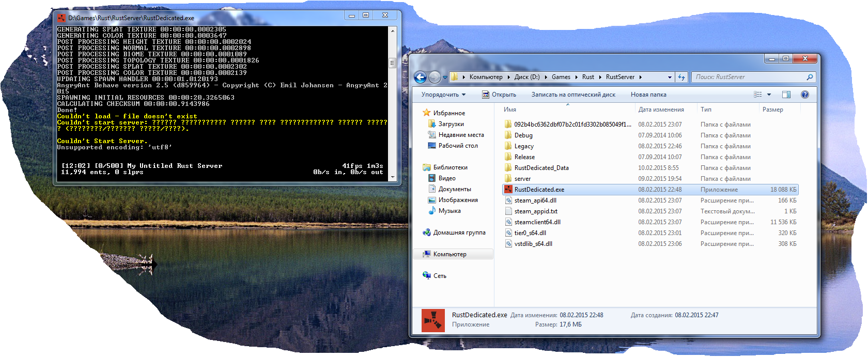Click the star icon beside Избранное

click(x=427, y=113)
